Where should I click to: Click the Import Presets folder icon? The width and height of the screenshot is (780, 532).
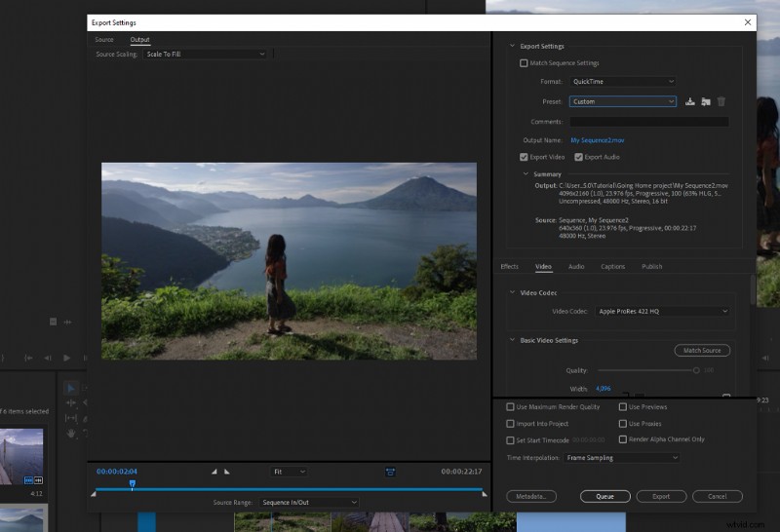click(x=705, y=101)
